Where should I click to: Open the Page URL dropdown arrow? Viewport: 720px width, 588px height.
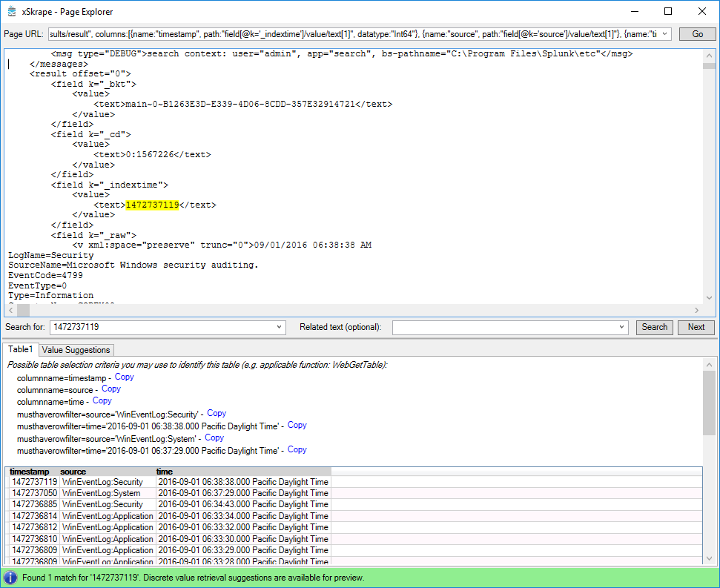[x=664, y=34]
